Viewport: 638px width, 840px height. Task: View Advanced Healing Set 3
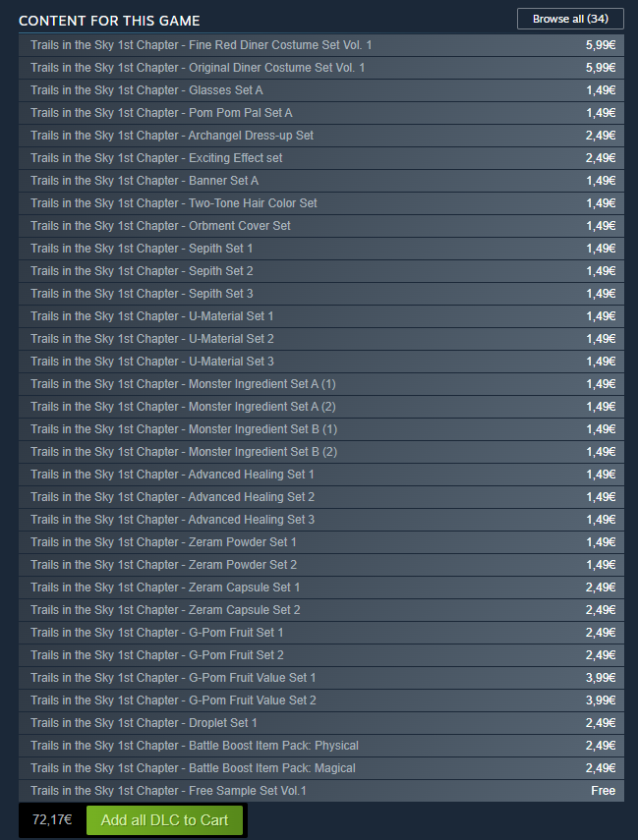[321, 520]
